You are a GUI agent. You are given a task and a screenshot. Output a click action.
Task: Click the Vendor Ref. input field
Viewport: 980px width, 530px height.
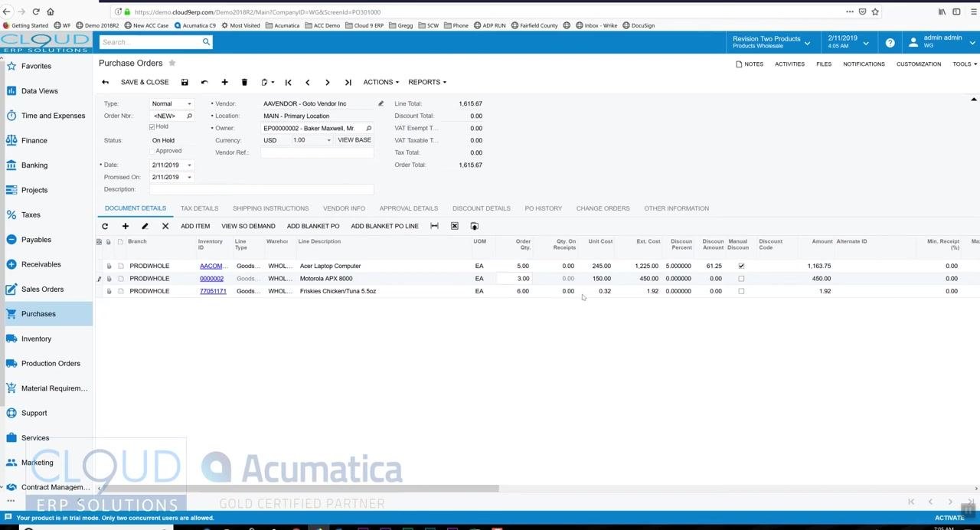(x=317, y=152)
